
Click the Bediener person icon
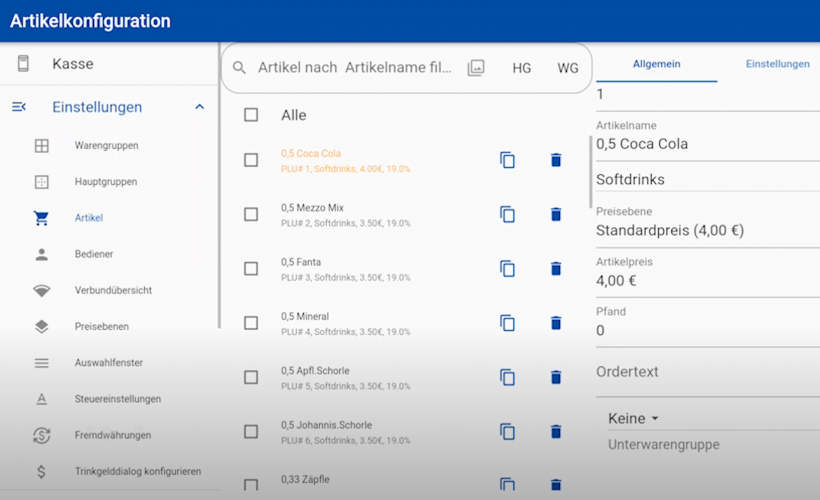coord(42,254)
